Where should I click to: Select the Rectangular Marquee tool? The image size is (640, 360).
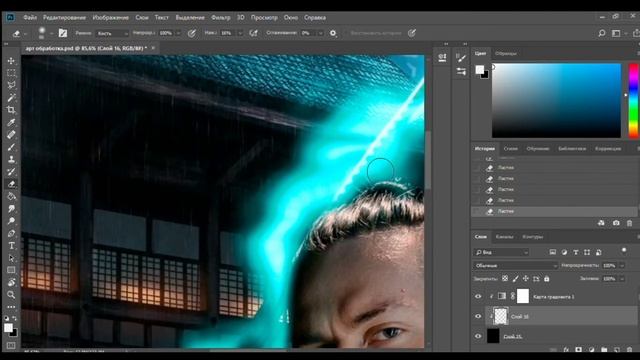click(x=11, y=73)
